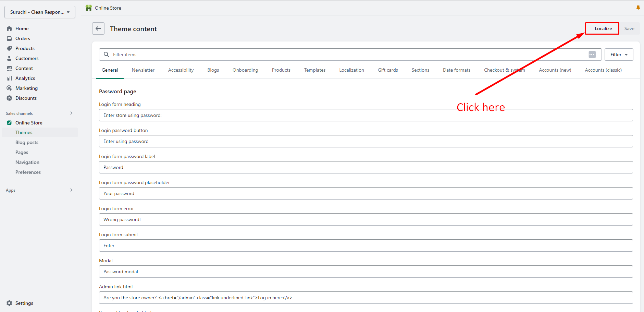Click the Discounts badge icon

tap(9, 98)
